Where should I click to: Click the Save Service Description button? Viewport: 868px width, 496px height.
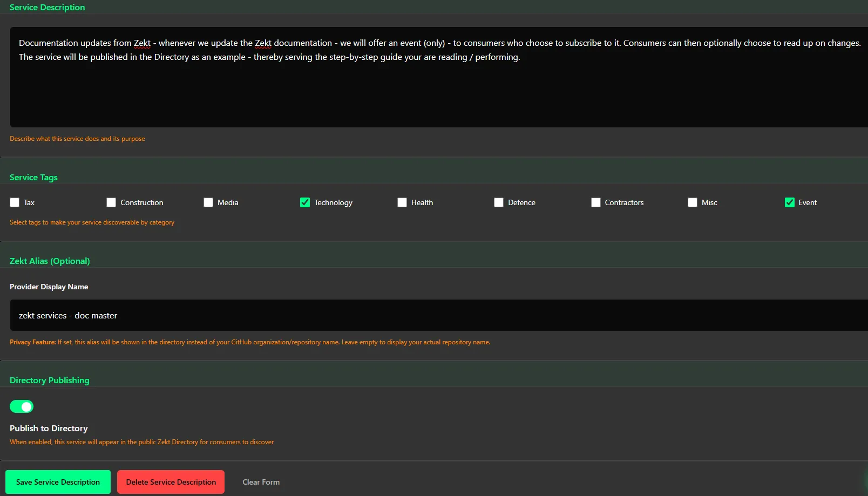(58, 482)
